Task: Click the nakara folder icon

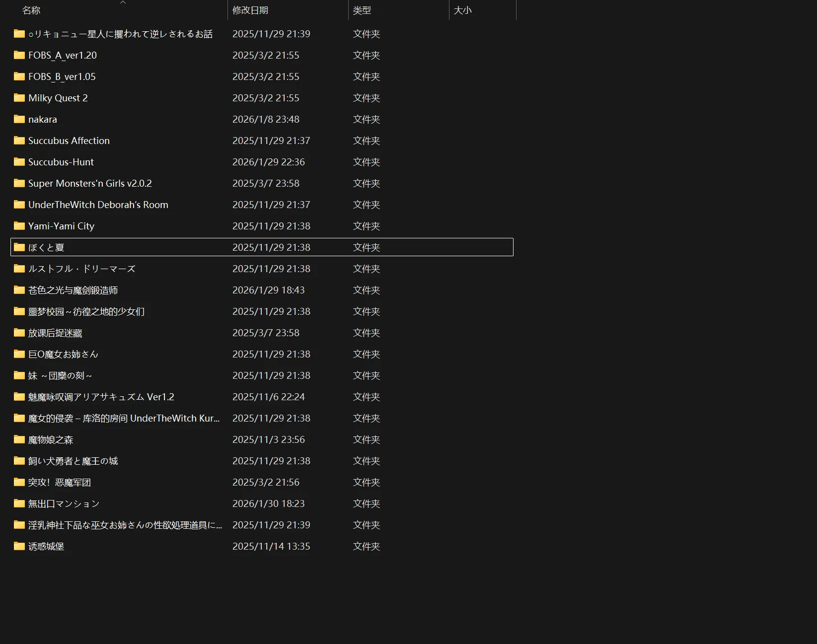Action: coord(19,119)
